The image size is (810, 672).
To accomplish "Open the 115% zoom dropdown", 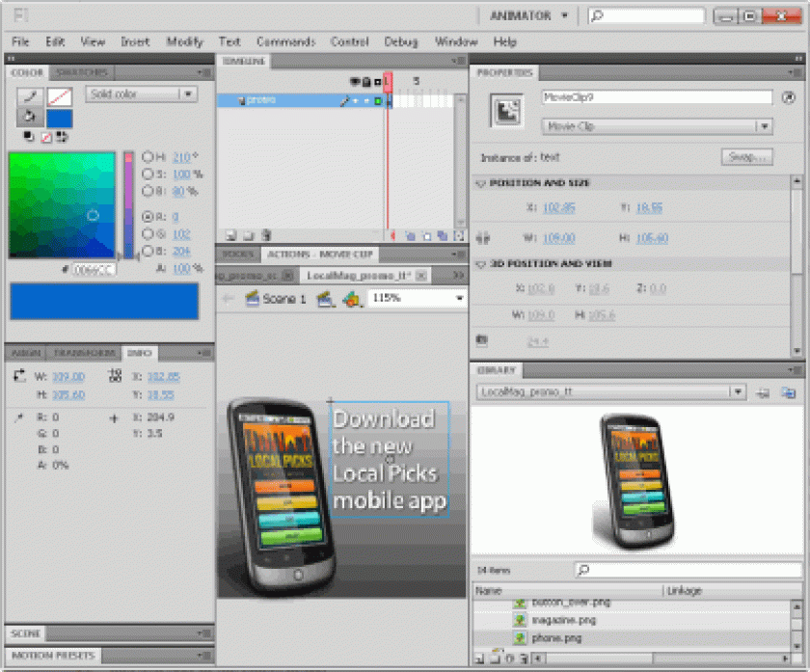I will point(459,298).
